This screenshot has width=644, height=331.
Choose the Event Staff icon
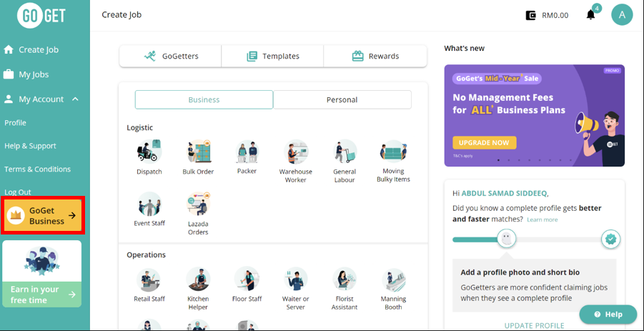point(149,204)
